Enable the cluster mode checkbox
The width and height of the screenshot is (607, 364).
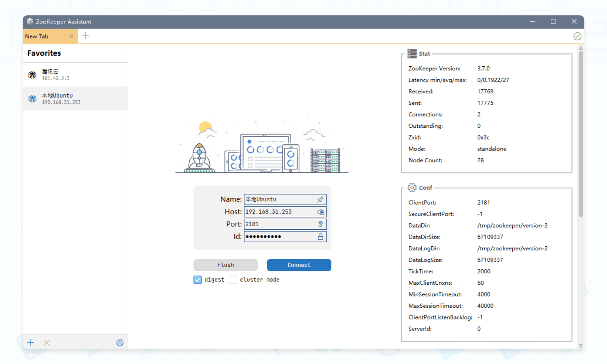[x=233, y=280]
